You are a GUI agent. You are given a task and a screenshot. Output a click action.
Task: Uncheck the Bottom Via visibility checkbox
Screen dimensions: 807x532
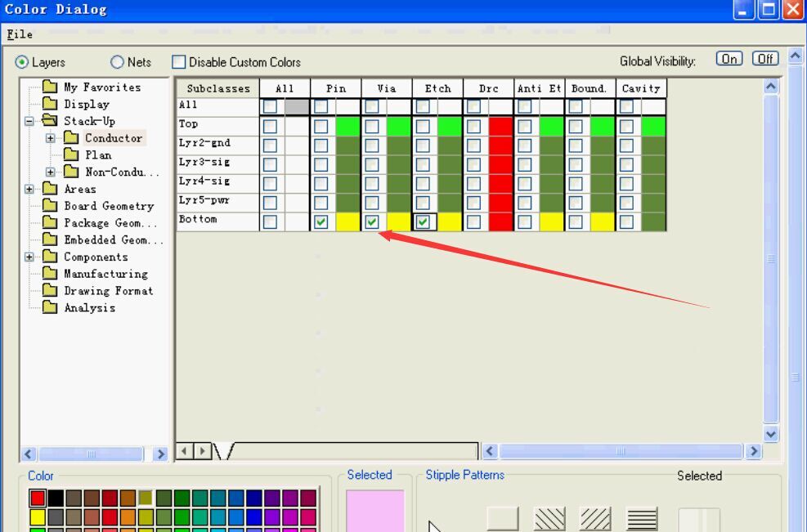click(x=371, y=221)
